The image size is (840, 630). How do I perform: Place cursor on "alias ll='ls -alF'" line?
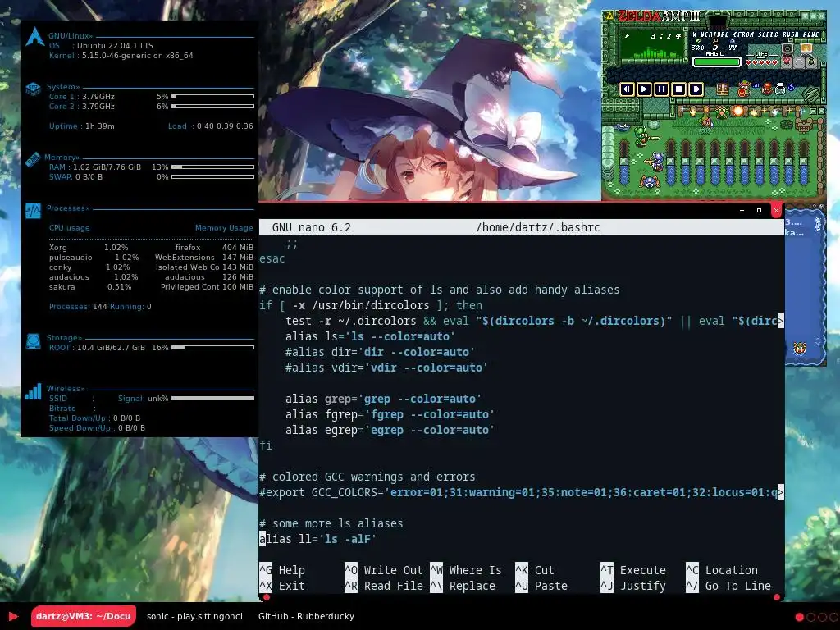click(x=318, y=539)
